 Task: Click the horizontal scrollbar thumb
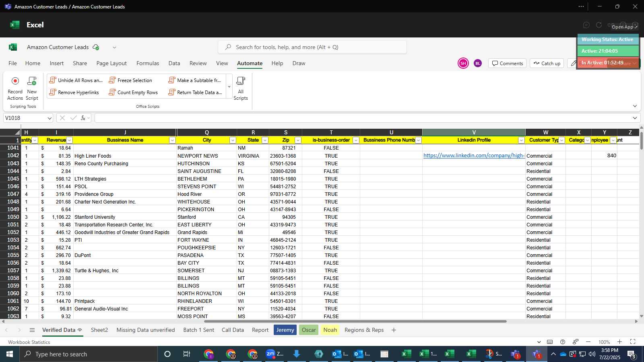[x=355, y=321]
